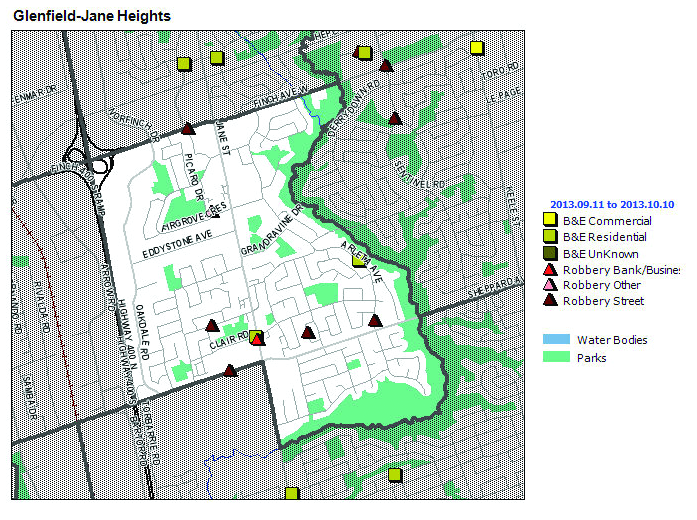This screenshot has height=520, width=697.
Task: Click the SENTINEL RD street label
Action: click(x=419, y=175)
